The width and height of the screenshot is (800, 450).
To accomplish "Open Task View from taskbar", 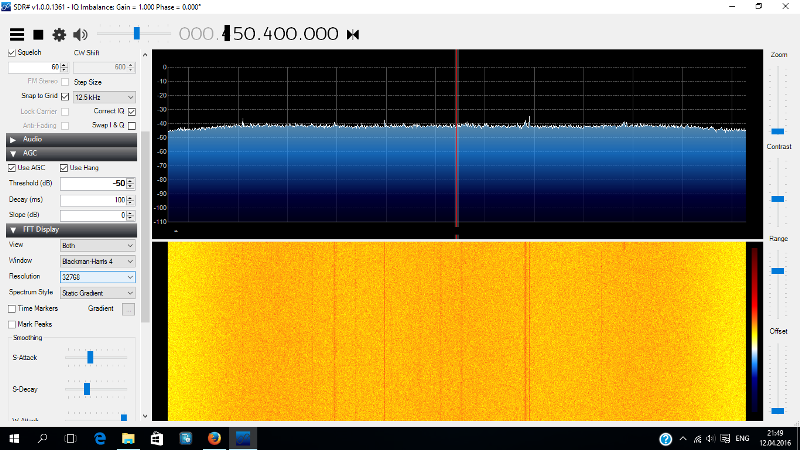I will tap(70, 439).
